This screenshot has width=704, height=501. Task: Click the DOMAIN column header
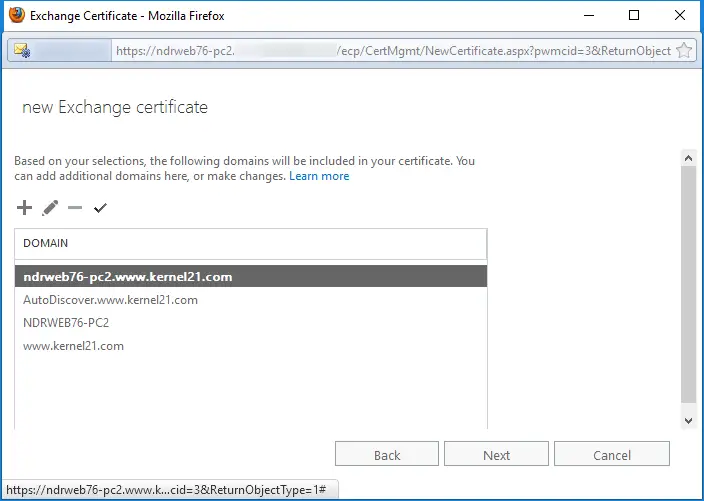(251, 243)
